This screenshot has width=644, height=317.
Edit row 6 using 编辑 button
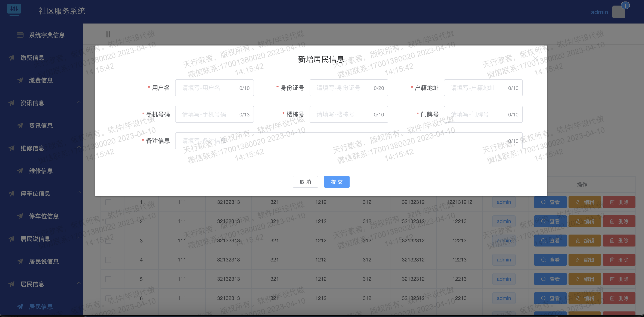(585, 298)
